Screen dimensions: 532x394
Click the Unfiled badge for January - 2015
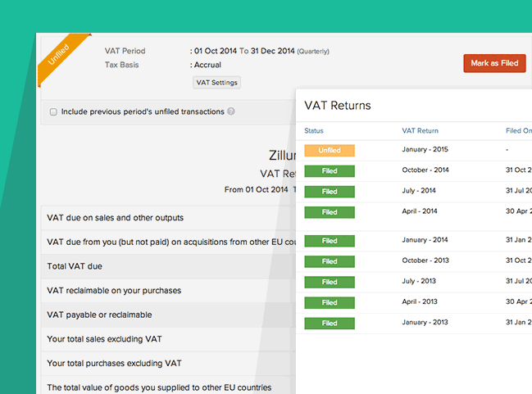tap(330, 150)
